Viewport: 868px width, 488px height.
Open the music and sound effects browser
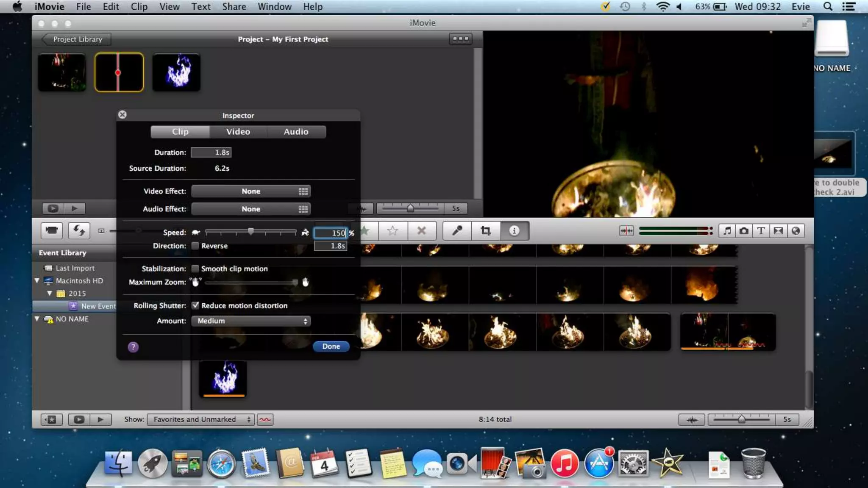click(x=727, y=231)
